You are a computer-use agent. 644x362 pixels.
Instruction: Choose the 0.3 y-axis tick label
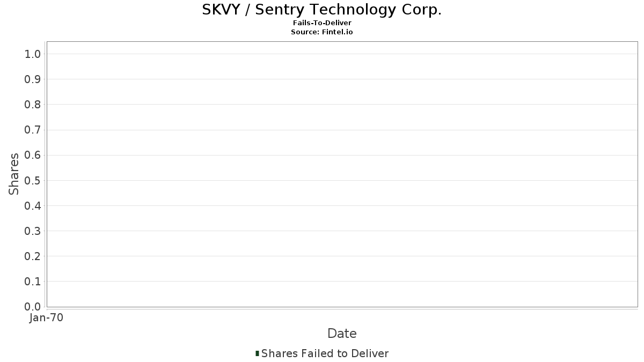[x=33, y=231]
